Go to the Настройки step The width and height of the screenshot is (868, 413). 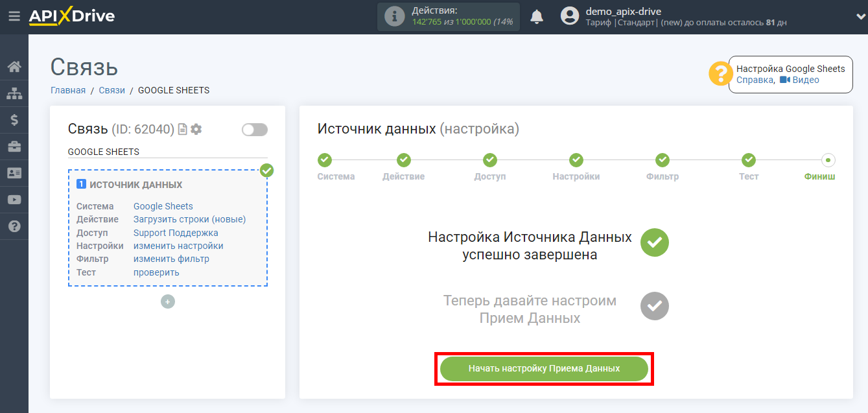tap(576, 160)
